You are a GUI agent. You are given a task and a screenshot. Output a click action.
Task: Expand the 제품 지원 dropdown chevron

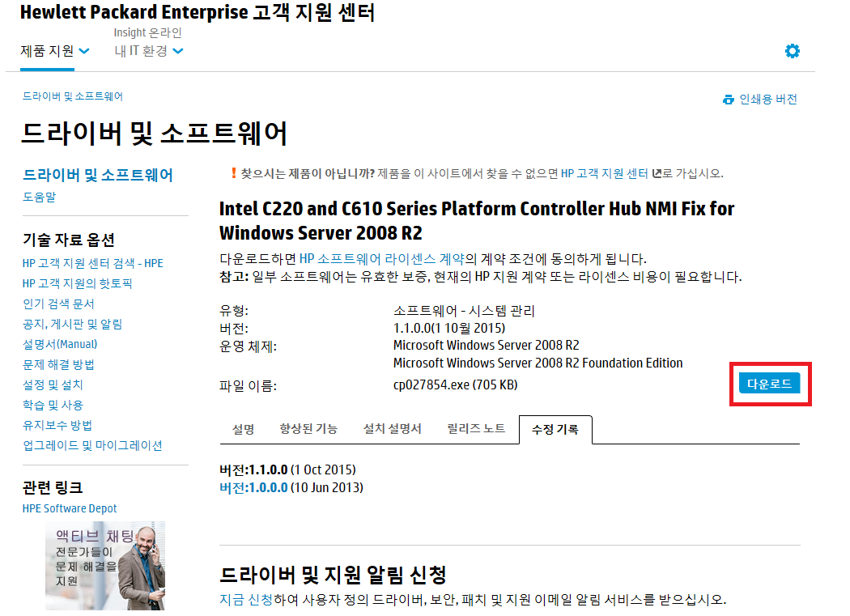click(84, 51)
